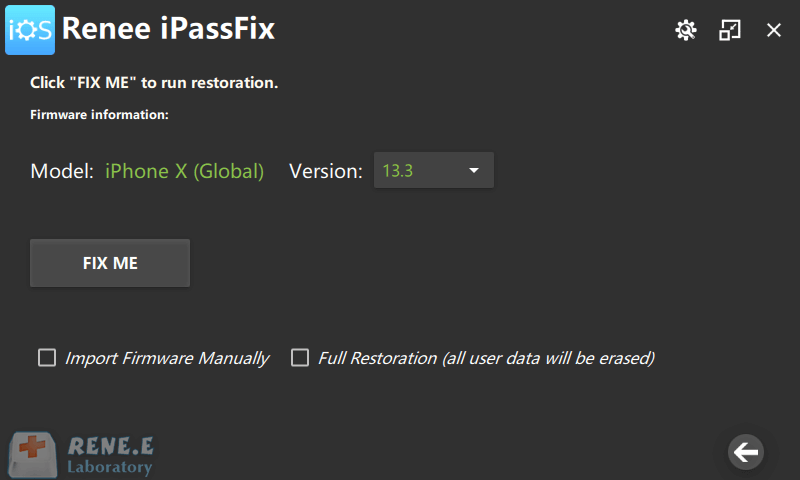
Task: Click the Firmware information heading
Action: 100,115
